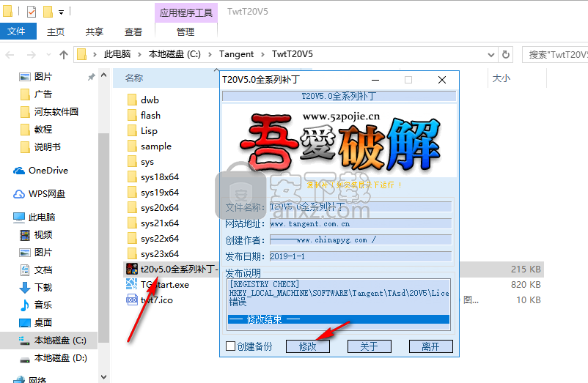Click the properties quick access icon

(x=32, y=12)
